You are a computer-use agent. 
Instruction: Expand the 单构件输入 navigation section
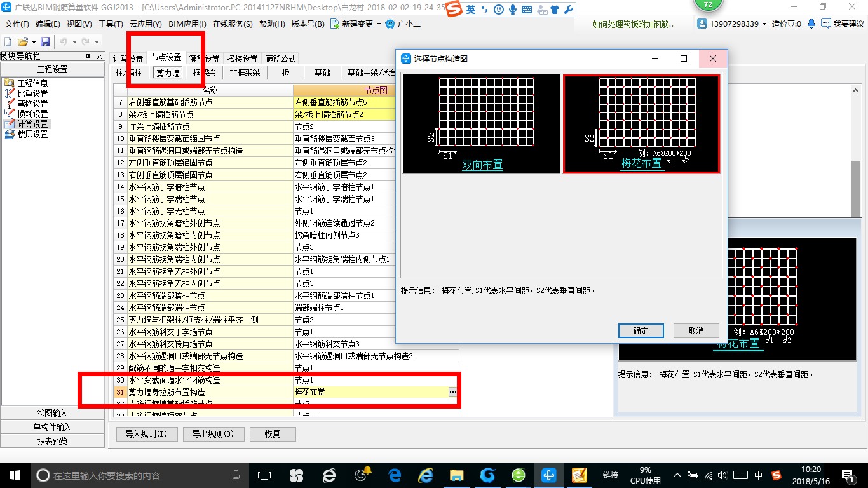pos(52,427)
